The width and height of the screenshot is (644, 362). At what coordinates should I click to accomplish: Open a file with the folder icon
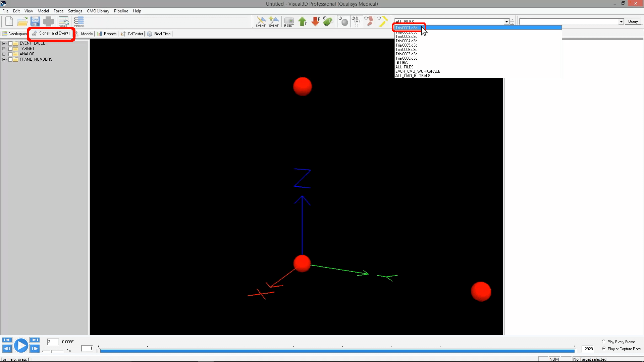tap(22, 21)
